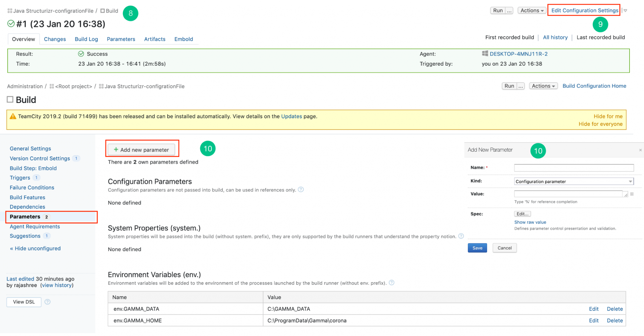Viewport: 644px width, 336px height.
Task: Click the help icon next to Configuration Parameters
Action: click(301, 190)
